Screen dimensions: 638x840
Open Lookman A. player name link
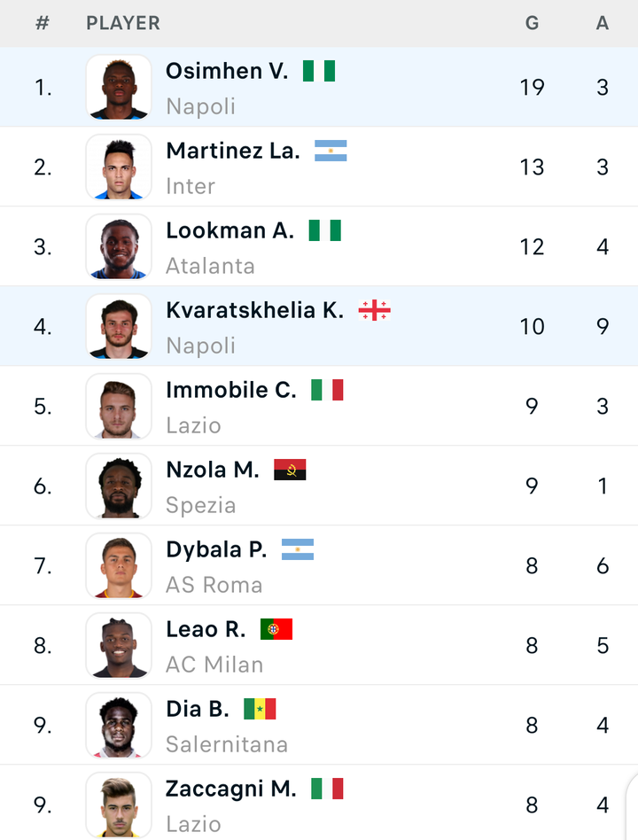point(230,230)
